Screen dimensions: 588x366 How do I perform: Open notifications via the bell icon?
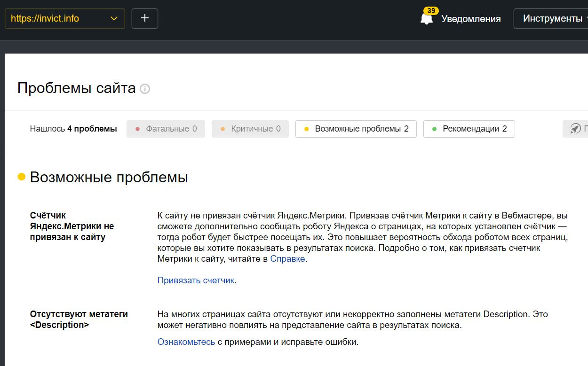427,19
